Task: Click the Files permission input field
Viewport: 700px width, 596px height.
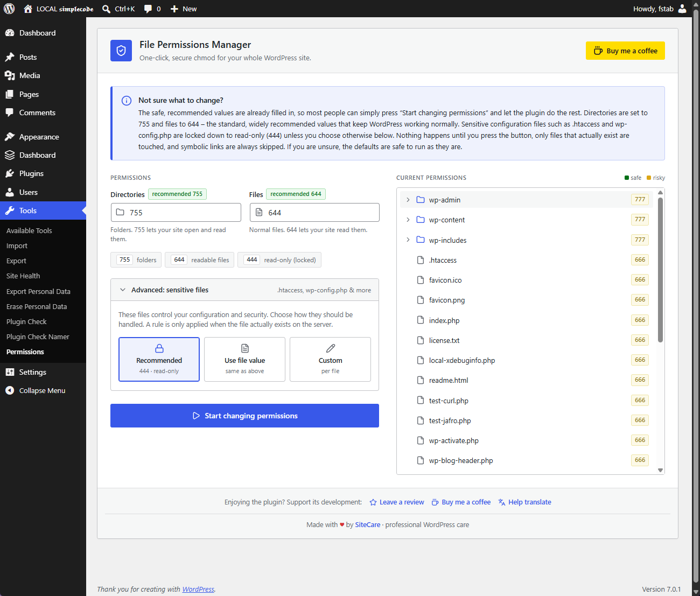Action: coord(314,212)
